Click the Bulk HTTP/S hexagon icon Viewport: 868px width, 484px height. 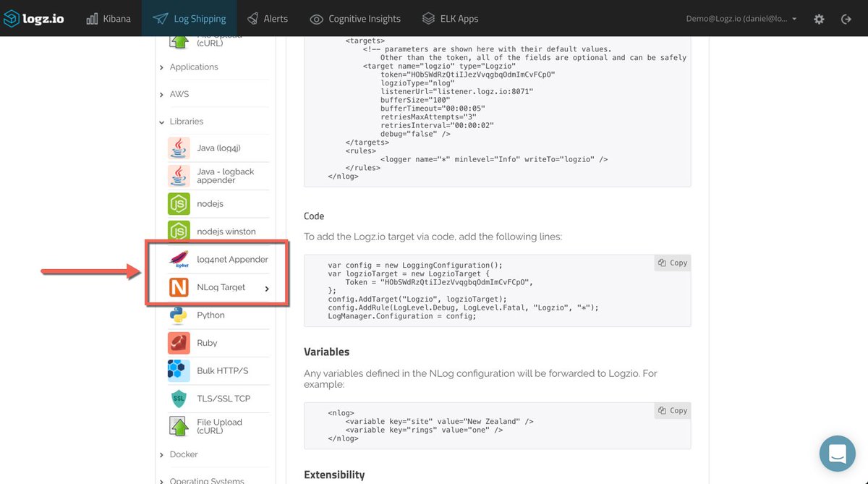point(179,370)
